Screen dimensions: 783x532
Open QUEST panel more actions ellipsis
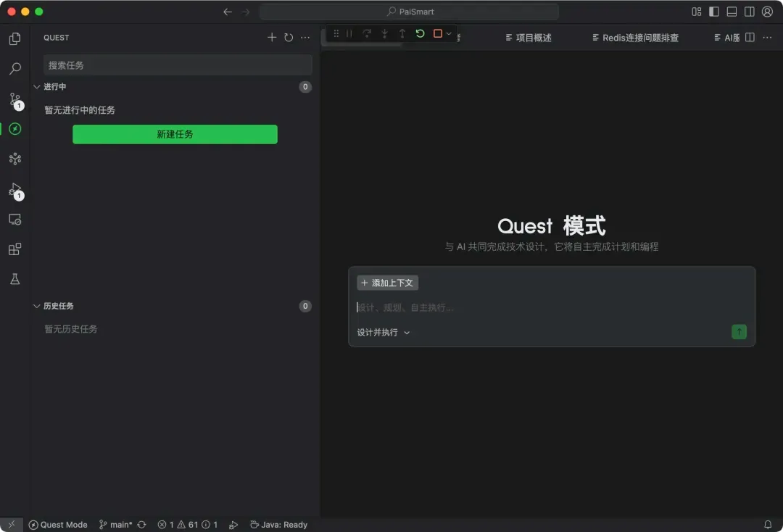pos(305,38)
